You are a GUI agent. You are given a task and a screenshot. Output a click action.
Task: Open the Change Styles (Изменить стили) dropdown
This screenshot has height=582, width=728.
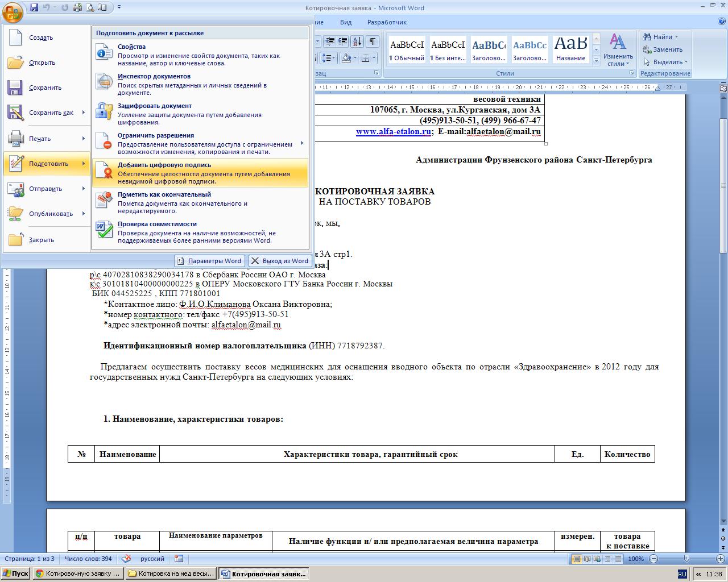click(618, 50)
